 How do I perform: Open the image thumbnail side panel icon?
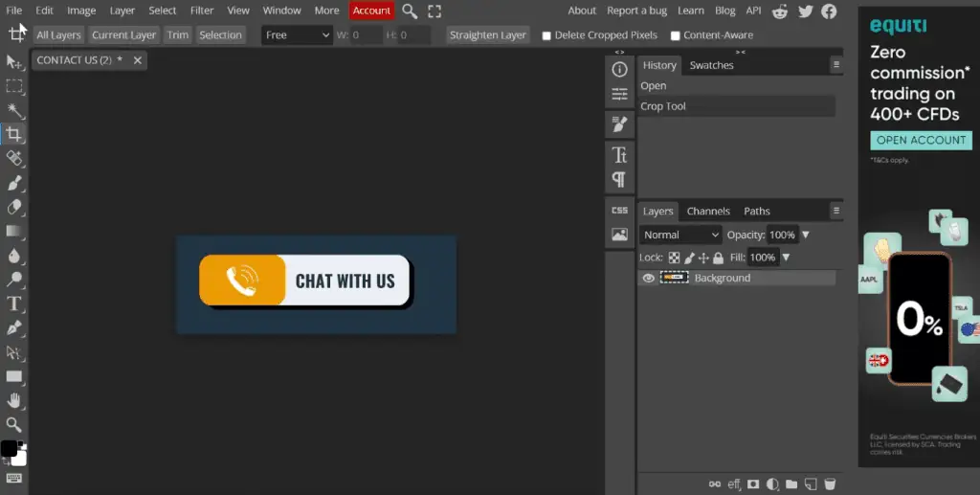(x=619, y=235)
